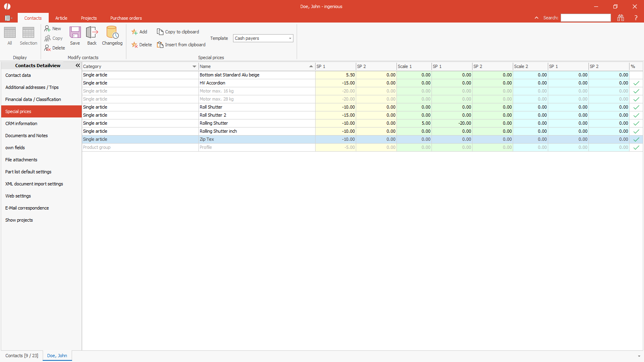Toggle the checkmark for Zip Tex row
This screenshot has height=362, width=644.
pos(636,140)
